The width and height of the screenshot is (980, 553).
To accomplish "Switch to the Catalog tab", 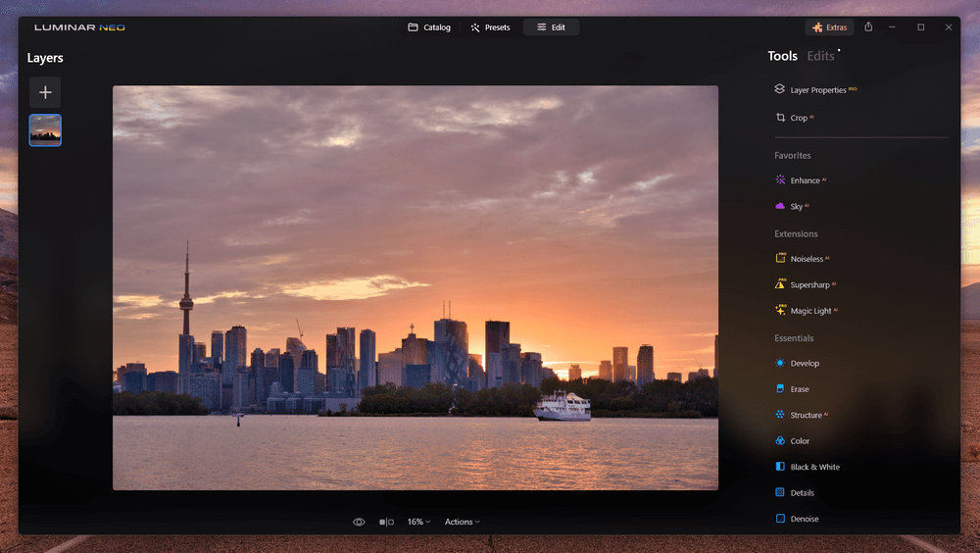I will tap(429, 27).
